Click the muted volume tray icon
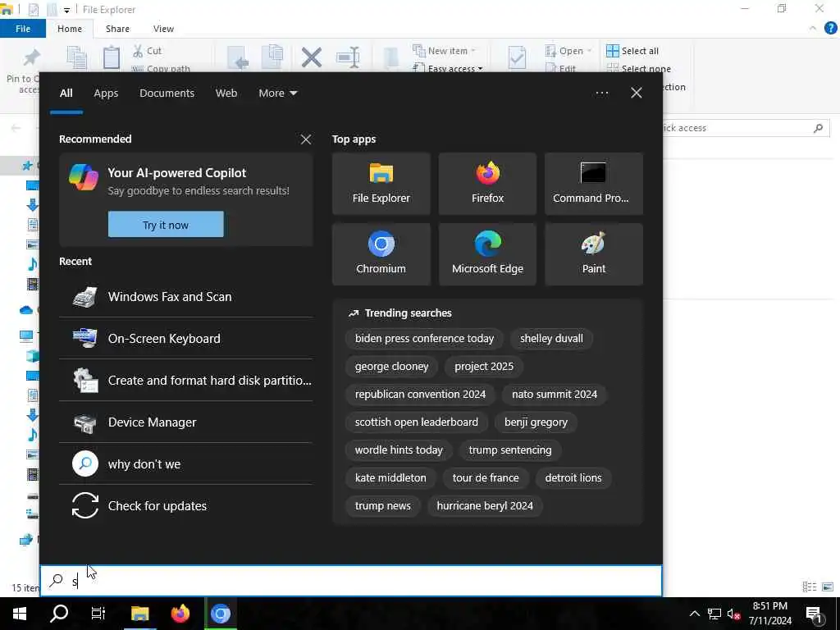This screenshot has width=840, height=630. 734,614
